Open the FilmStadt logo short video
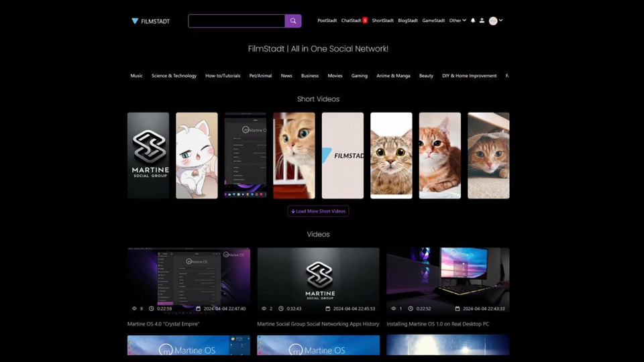Viewport: 644px width, 362px height. click(343, 156)
